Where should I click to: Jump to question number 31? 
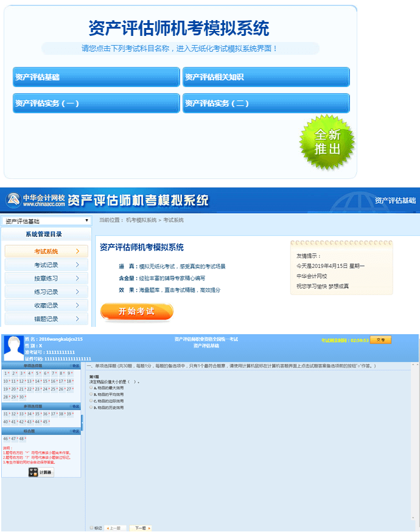tap(7, 413)
